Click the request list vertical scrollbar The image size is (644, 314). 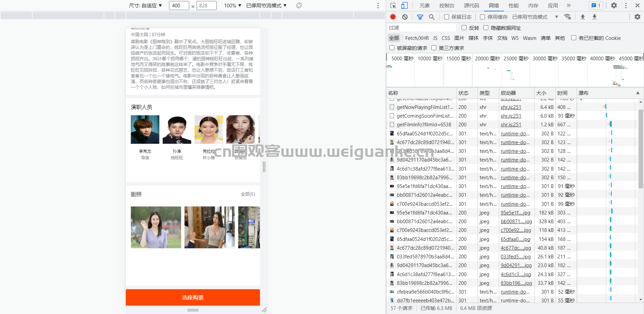pyautogui.click(x=641, y=148)
